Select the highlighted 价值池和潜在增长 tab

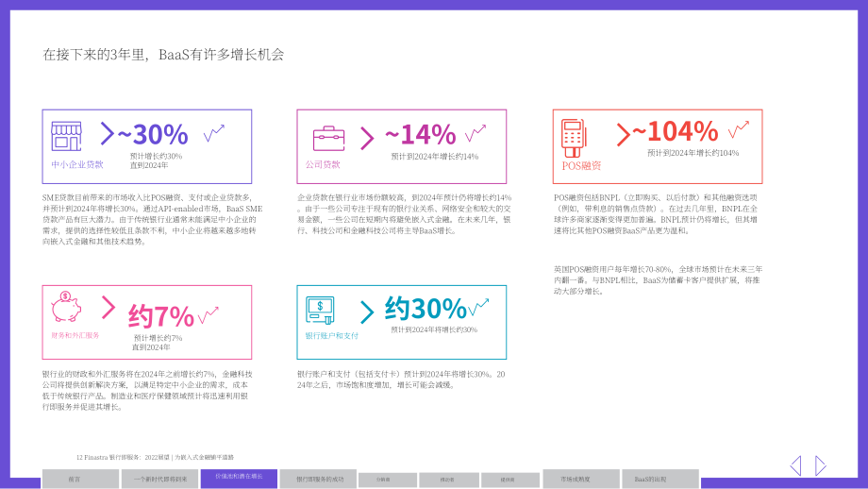coord(239,479)
